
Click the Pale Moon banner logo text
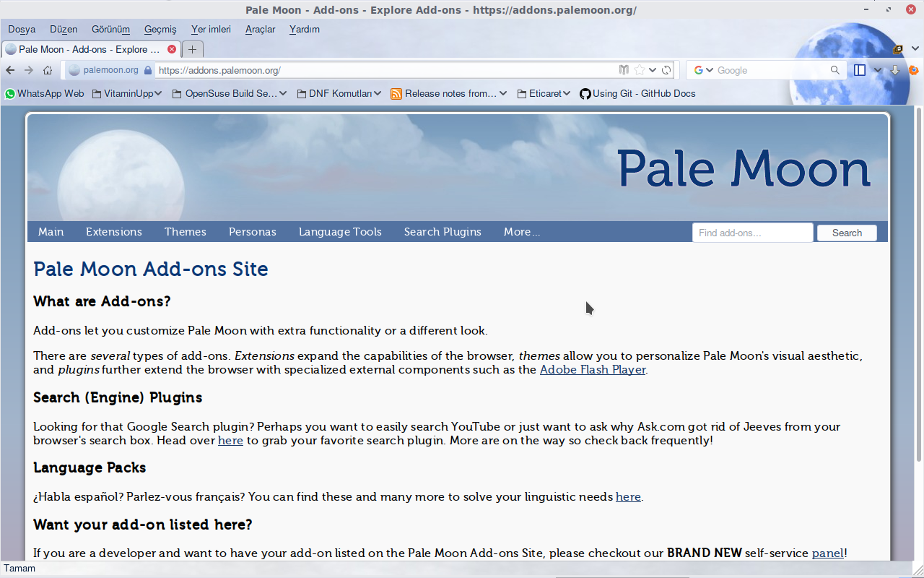[744, 169]
